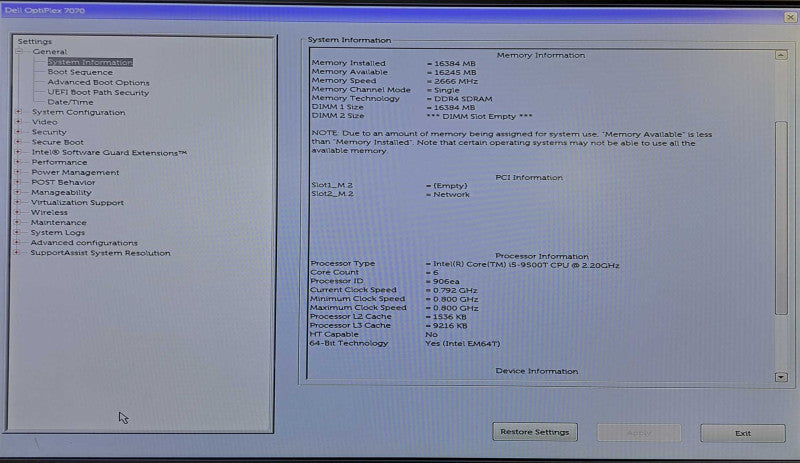Expand the Video settings group

point(19,122)
